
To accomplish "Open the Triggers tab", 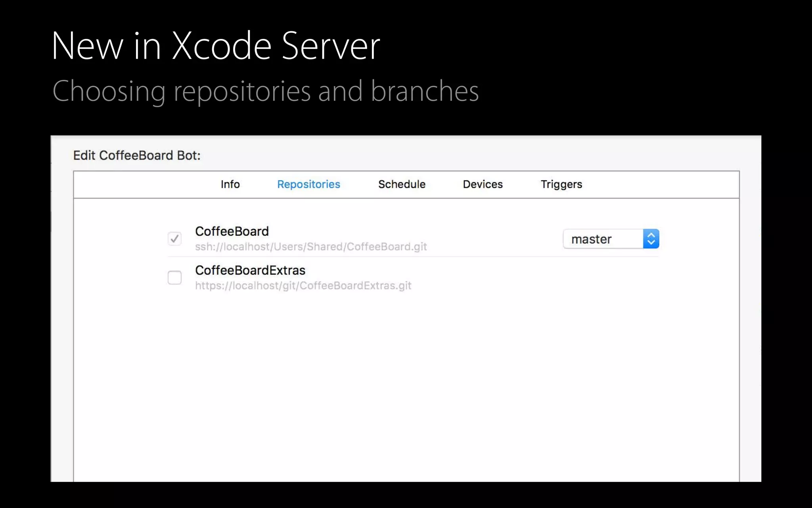I will coord(561,185).
